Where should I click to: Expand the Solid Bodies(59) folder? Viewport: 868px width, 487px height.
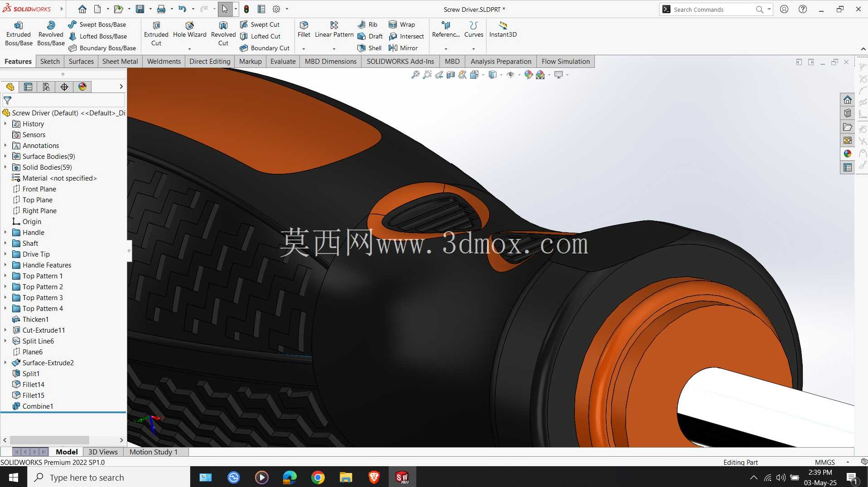[x=5, y=167]
